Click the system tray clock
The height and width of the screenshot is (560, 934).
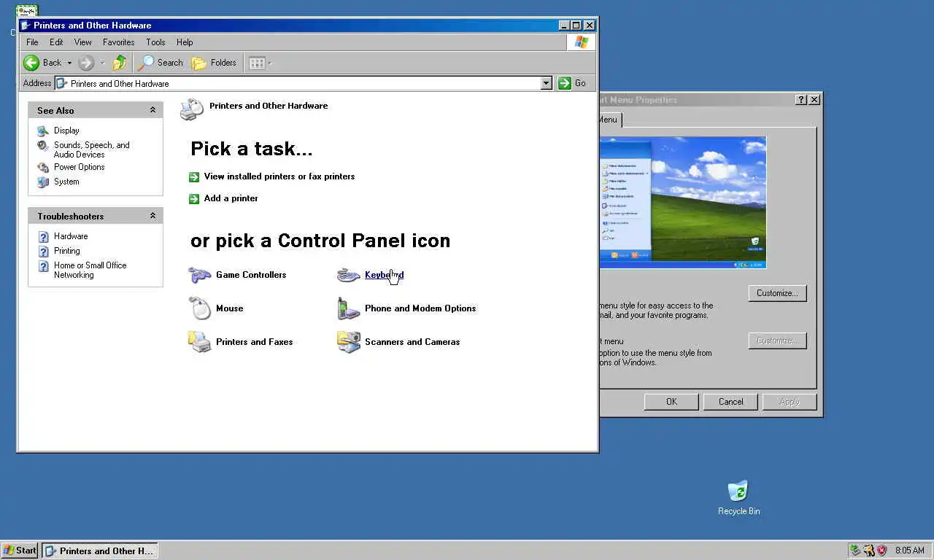click(910, 551)
